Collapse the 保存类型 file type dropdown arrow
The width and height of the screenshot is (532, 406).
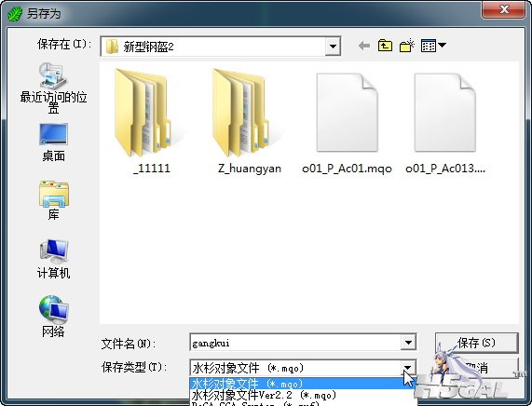[407, 368]
